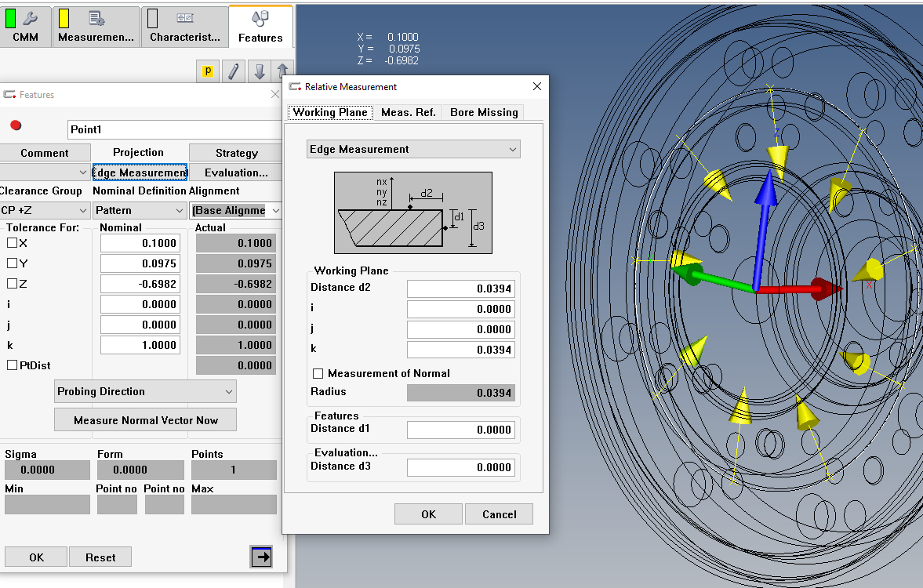
Task: Expand the Probing Direction dropdown
Action: [x=145, y=391]
